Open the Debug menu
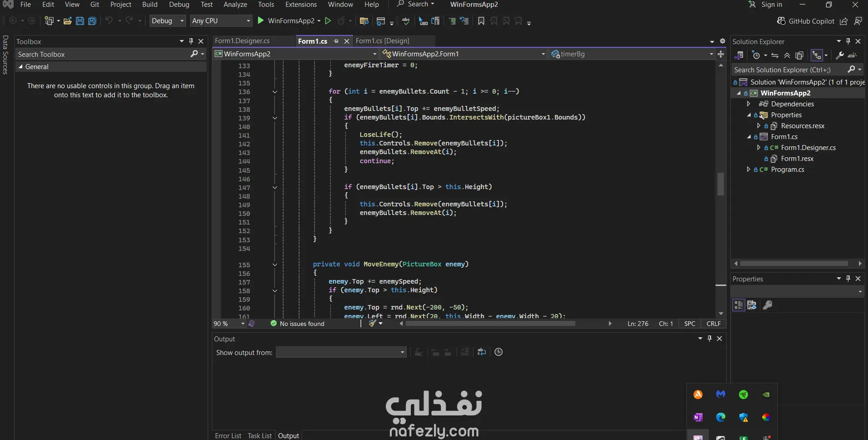 [x=179, y=5]
